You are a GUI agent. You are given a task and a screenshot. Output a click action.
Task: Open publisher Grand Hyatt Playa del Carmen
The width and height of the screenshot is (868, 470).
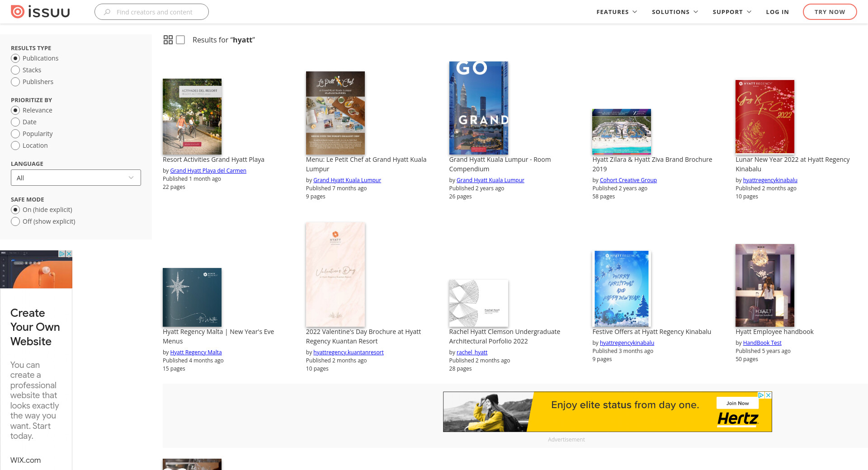pos(208,171)
